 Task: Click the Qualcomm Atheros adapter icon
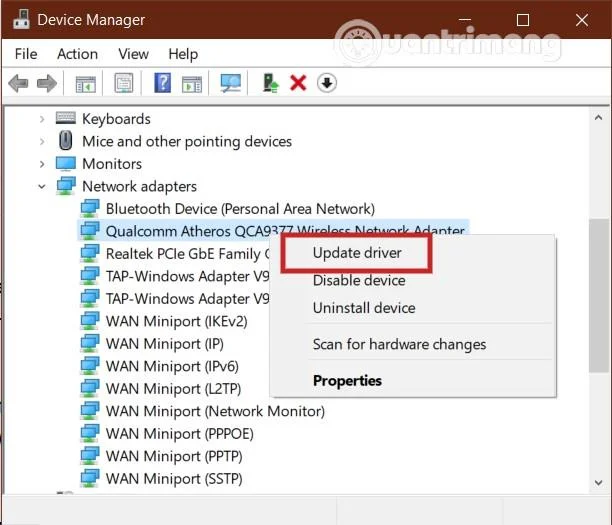point(90,230)
